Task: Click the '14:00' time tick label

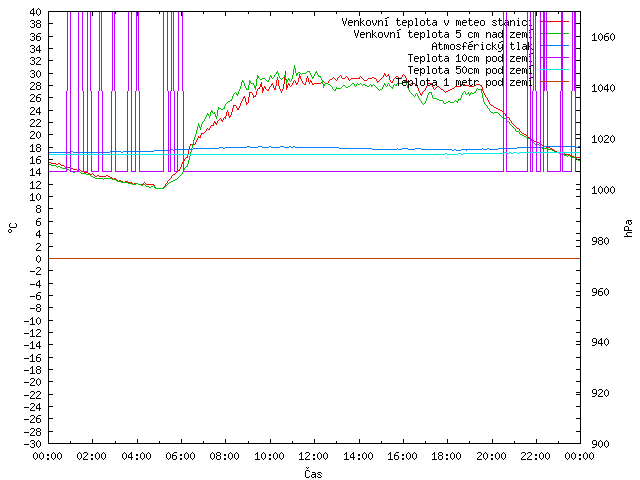Action: coord(358,456)
